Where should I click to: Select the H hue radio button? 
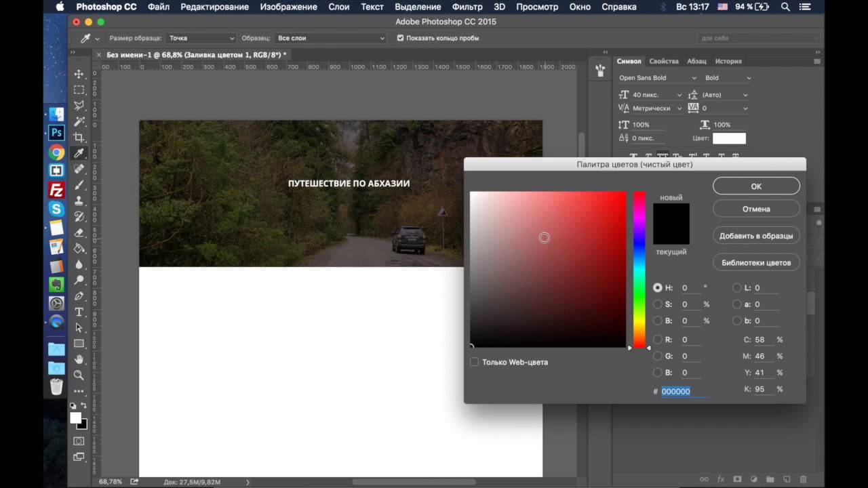(658, 287)
